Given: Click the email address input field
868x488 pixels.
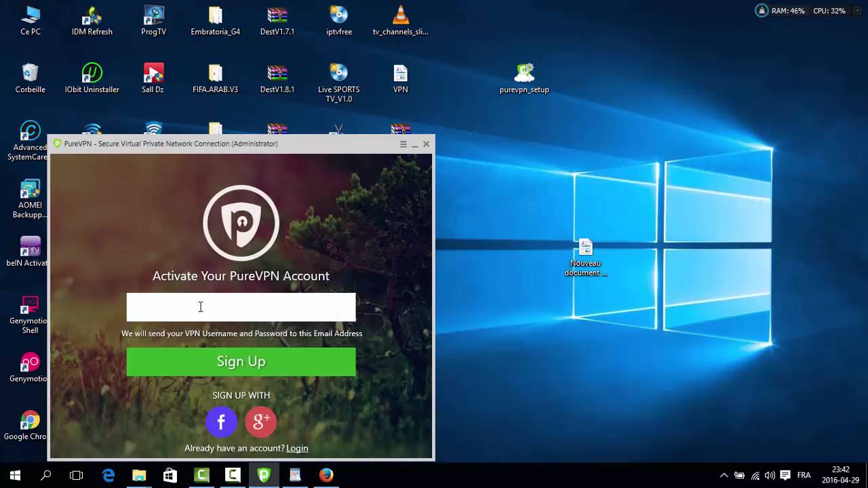Looking at the screenshot, I should pyautogui.click(x=241, y=307).
